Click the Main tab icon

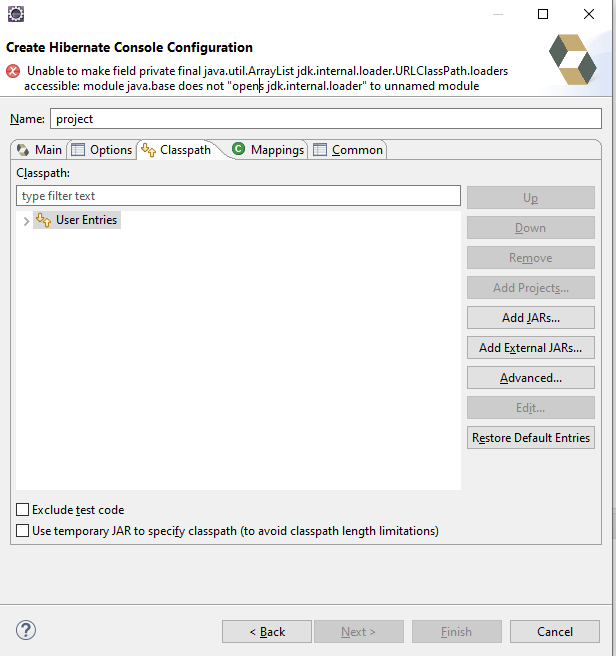click(x=23, y=150)
